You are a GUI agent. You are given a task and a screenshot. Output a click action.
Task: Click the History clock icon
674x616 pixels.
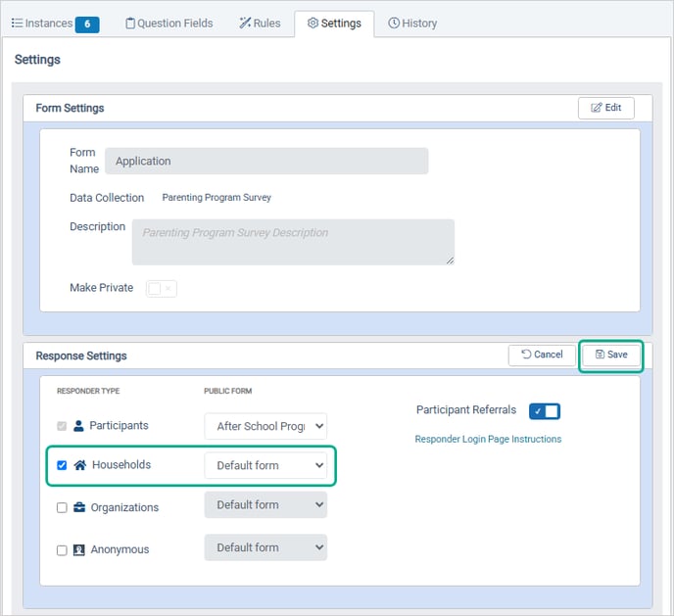tap(394, 24)
